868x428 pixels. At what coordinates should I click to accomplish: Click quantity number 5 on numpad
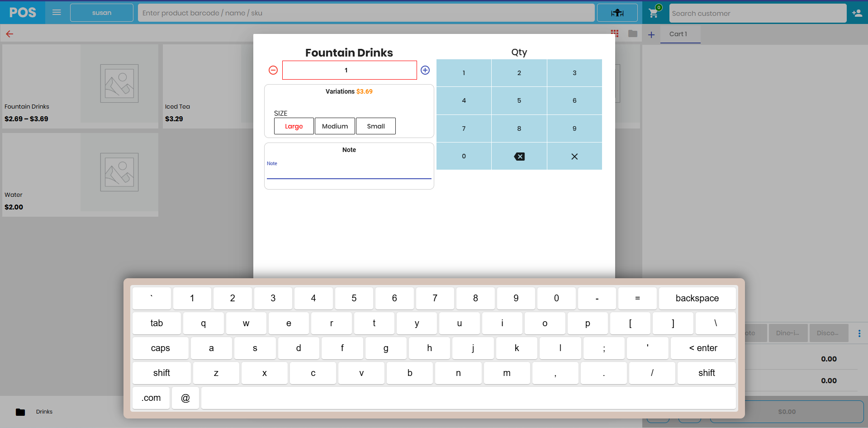[519, 100]
